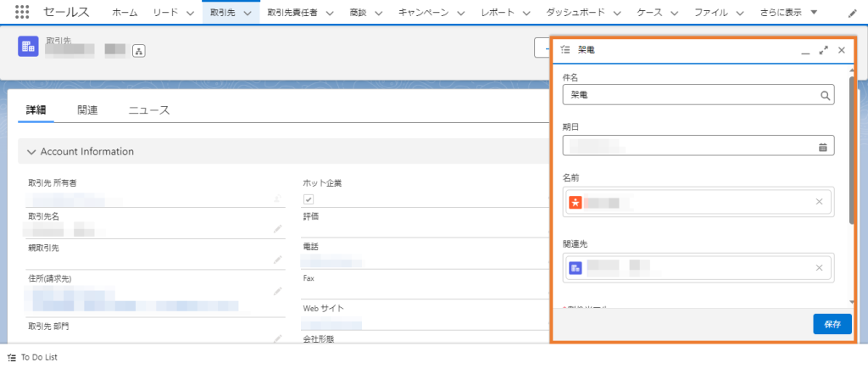Expand the 架電 task panel to full view
Image resolution: width=868 pixels, height=369 pixels.
[824, 50]
